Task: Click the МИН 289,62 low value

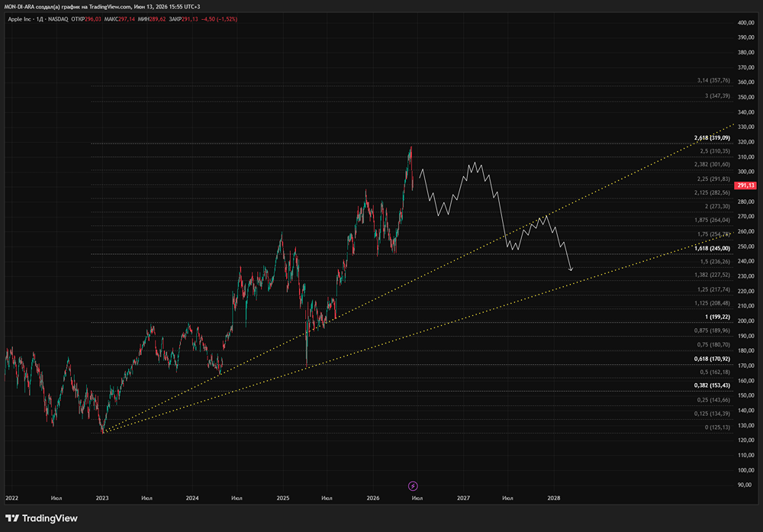Action: click(152, 19)
